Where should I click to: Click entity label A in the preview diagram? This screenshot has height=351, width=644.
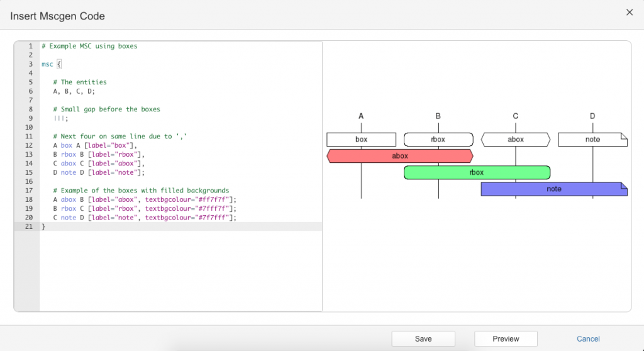[x=361, y=116]
